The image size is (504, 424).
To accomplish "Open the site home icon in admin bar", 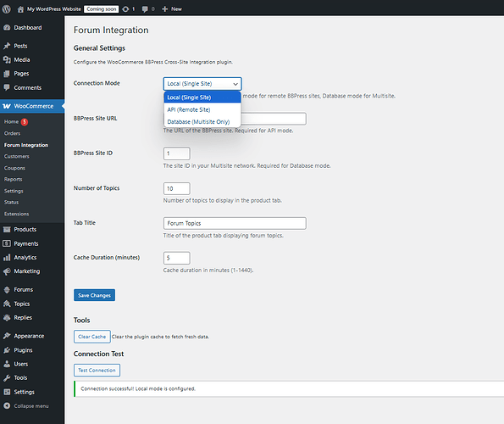I will (x=20, y=9).
